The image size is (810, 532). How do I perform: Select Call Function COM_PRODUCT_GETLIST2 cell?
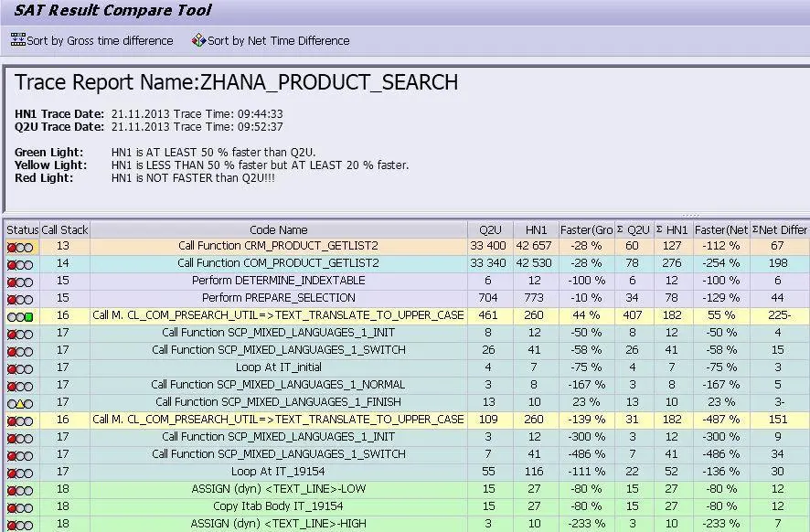[x=279, y=263]
